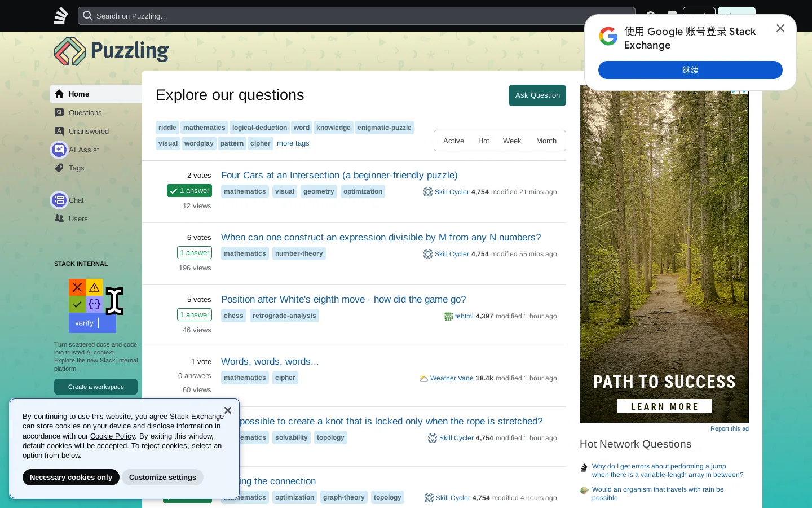Click the retrograde-analysis tag

click(x=284, y=316)
